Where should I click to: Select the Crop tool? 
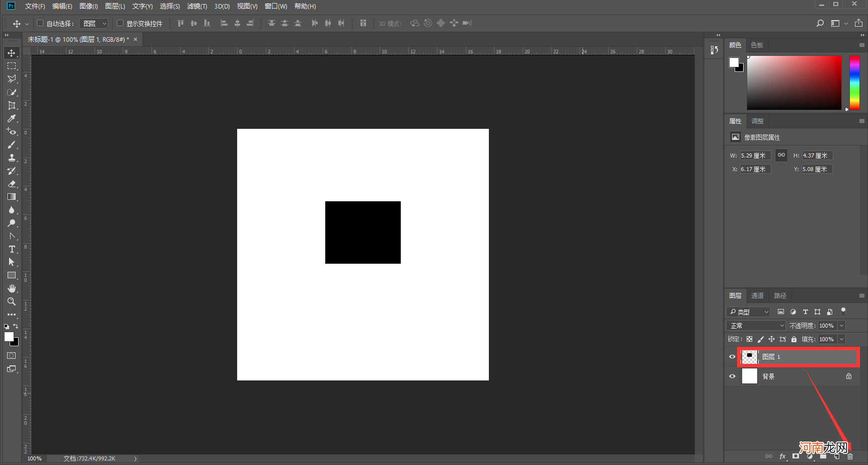pos(12,105)
